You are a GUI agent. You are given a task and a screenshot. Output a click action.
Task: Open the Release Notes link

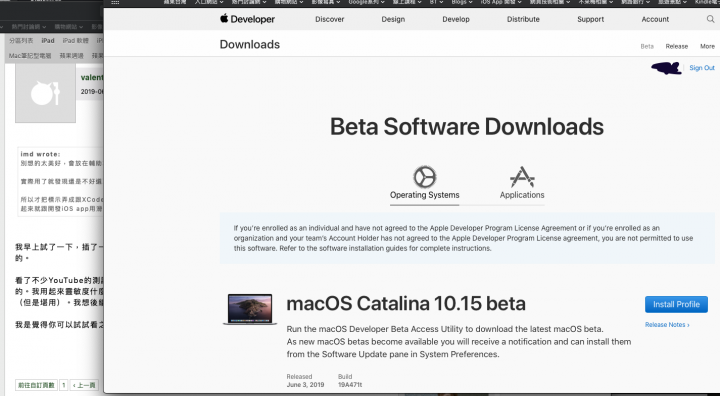(667, 324)
